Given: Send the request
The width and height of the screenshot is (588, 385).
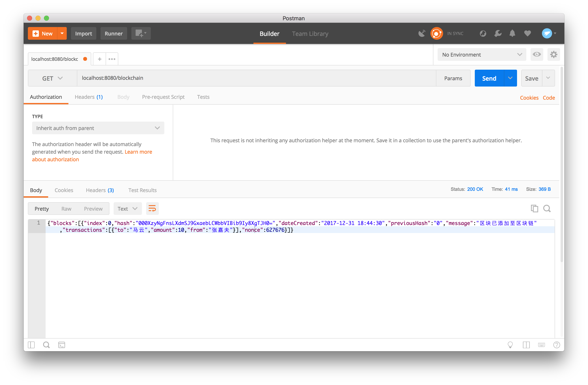Looking at the screenshot, I should [x=489, y=78].
